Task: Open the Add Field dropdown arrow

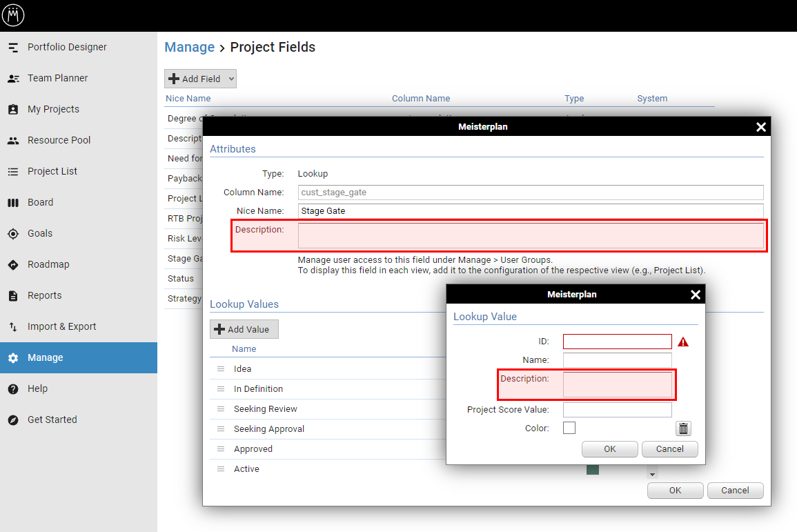Action: coord(231,79)
